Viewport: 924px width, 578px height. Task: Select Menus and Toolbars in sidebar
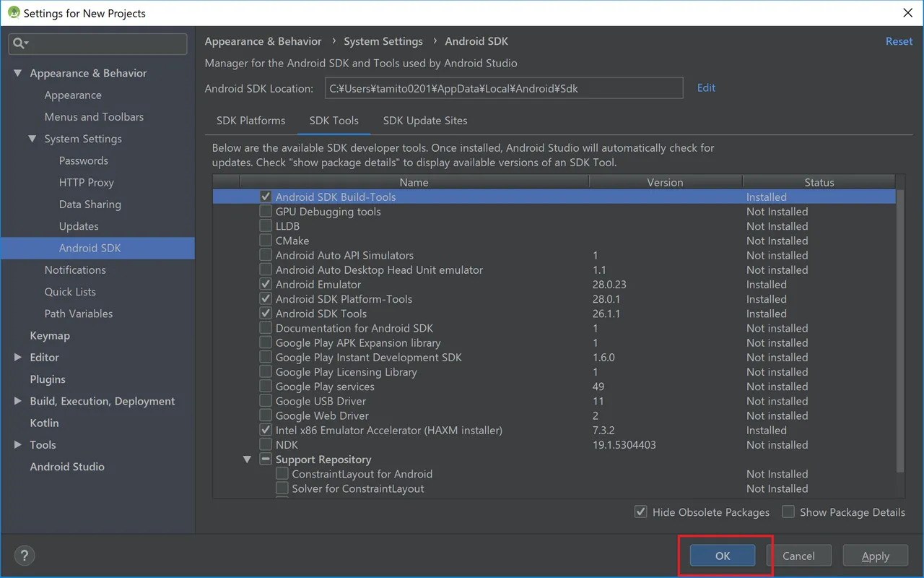click(x=94, y=116)
